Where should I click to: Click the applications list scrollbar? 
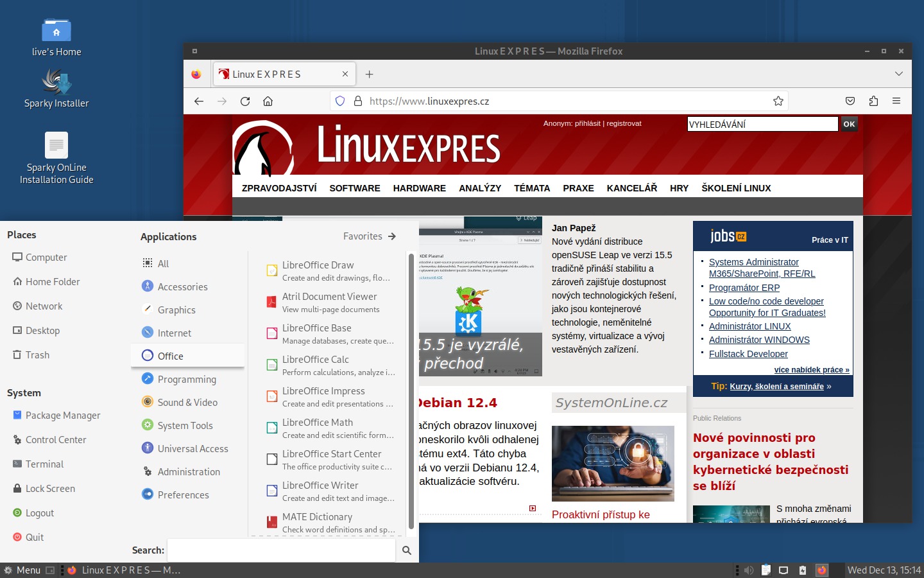click(411, 392)
